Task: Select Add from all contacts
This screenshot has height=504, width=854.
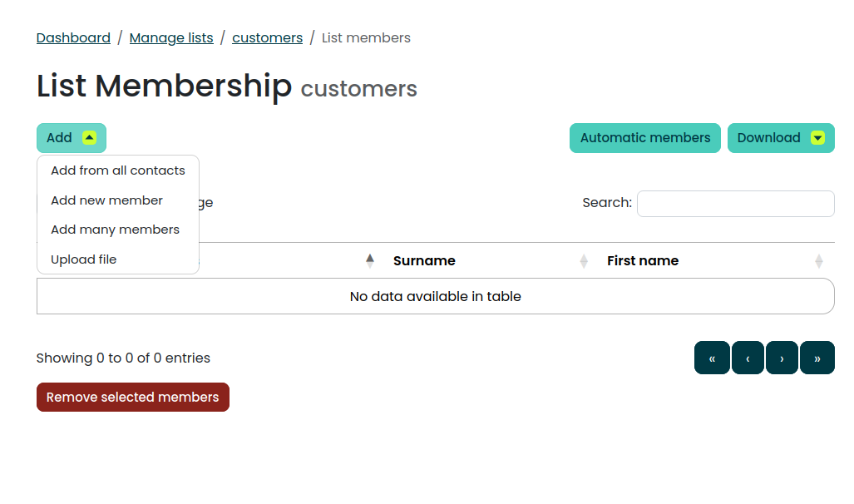Action: coord(118,170)
